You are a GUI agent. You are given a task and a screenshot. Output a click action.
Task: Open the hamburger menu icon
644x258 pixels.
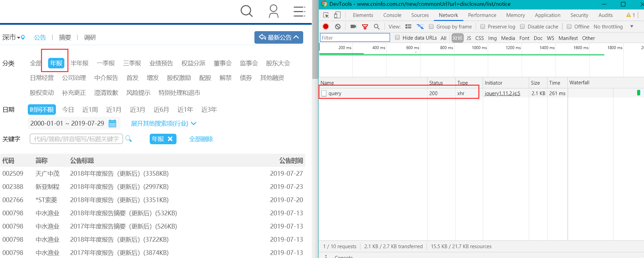(x=299, y=11)
